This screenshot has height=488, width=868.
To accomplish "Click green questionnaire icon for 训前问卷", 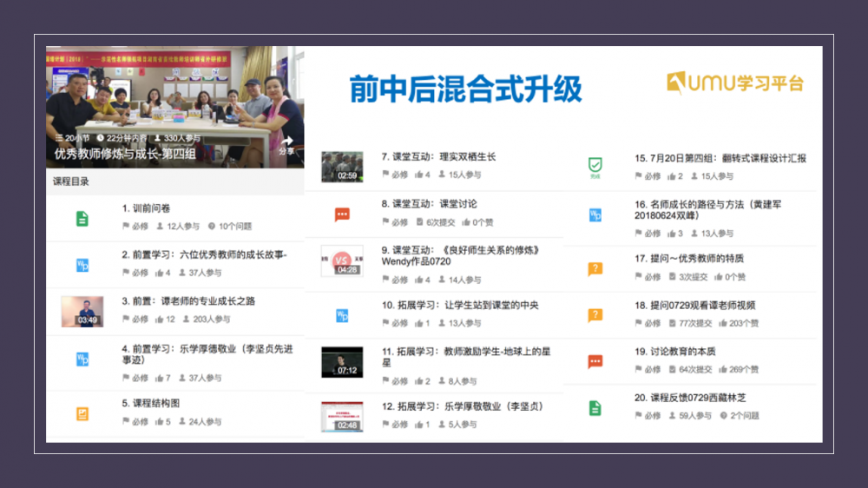I will 82,218.
